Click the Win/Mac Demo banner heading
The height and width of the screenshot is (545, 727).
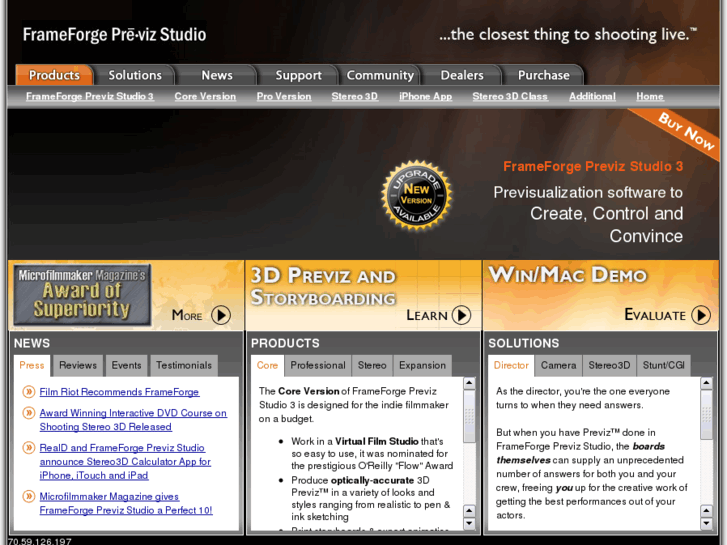[568, 275]
